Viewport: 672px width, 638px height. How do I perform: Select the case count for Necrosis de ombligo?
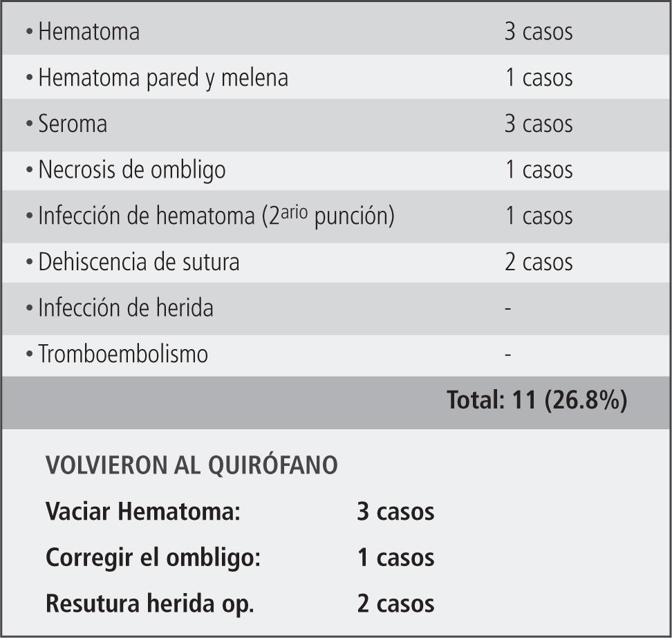point(539,170)
